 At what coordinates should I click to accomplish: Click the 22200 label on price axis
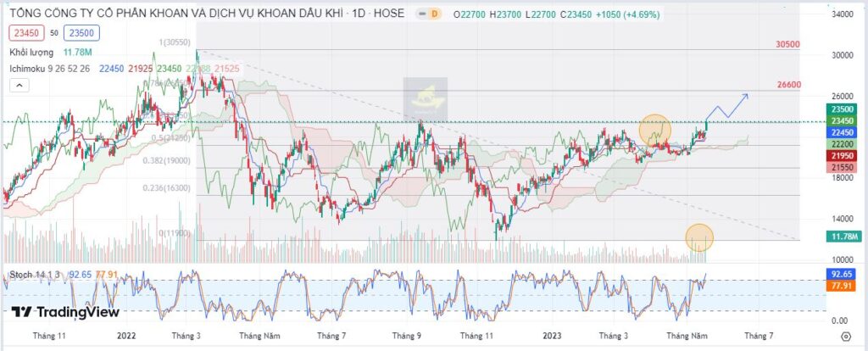pyautogui.click(x=842, y=144)
